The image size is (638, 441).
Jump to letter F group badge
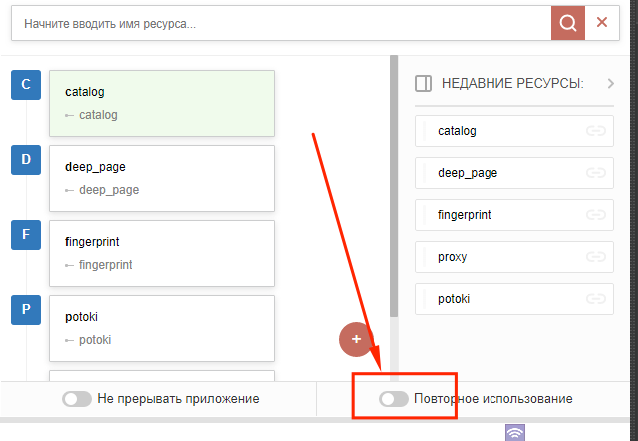pos(26,234)
